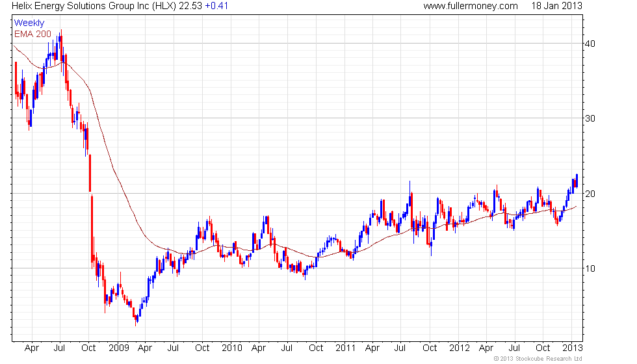Select the 2012 year marker on time axis
The image size is (637, 364).
click(458, 348)
